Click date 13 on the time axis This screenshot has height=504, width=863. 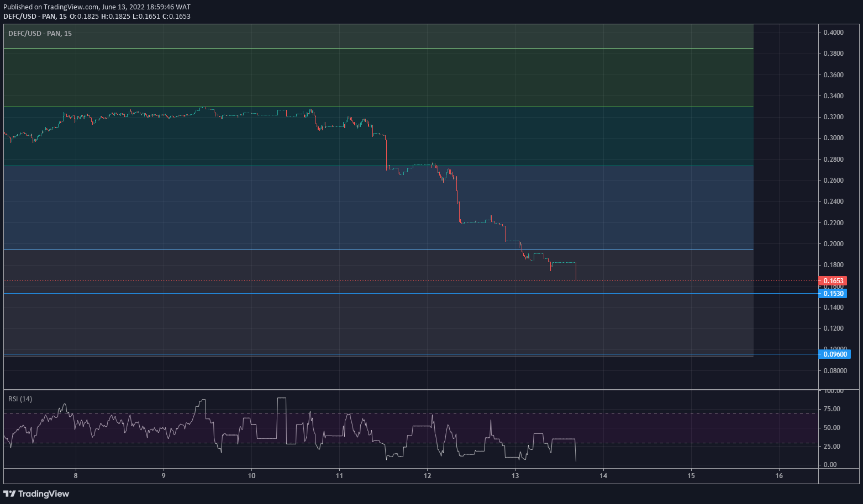coord(515,476)
